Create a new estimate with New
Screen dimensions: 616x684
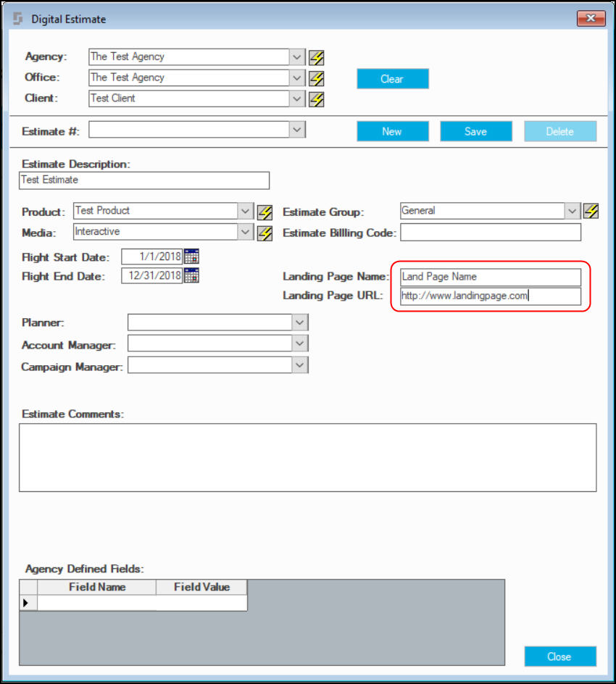tap(393, 131)
